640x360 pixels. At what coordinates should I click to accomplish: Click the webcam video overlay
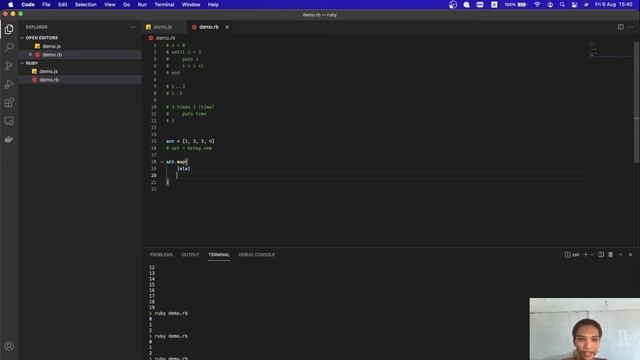click(x=584, y=329)
